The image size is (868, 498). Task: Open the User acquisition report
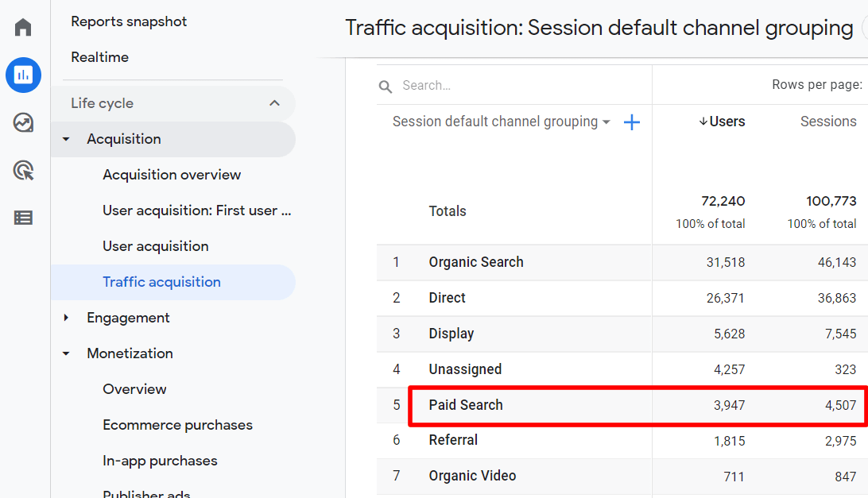point(156,245)
